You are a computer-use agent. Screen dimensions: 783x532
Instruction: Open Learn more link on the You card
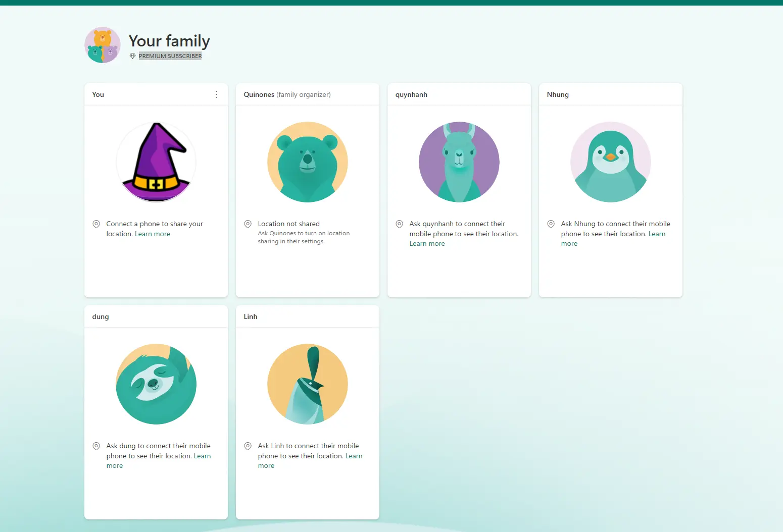[x=153, y=234]
